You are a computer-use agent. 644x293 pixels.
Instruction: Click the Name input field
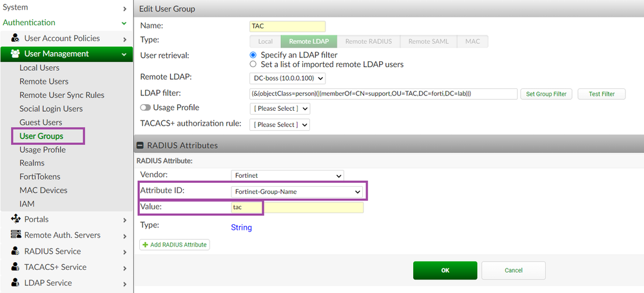pos(287,26)
